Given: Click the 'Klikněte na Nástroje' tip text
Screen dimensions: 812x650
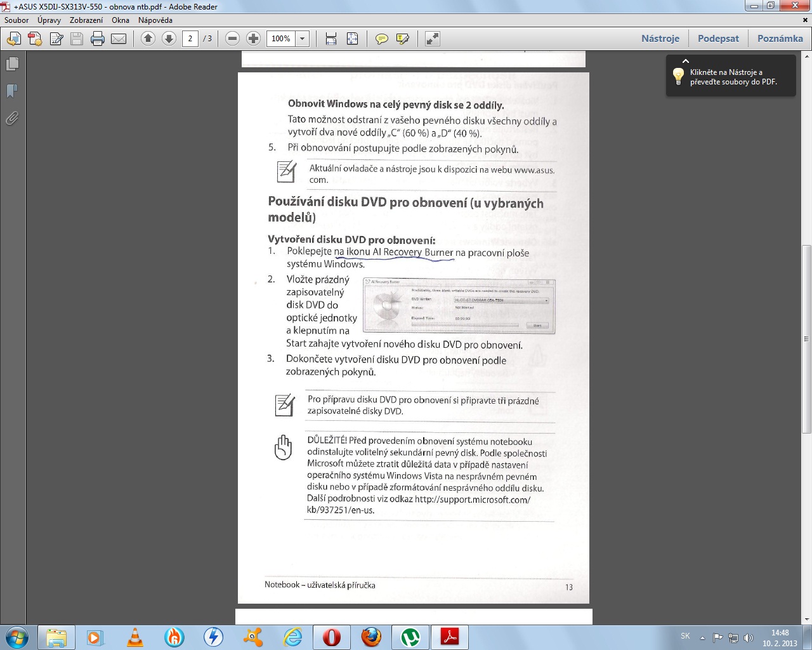Looking at the screenshot, I should pos(733,77).
